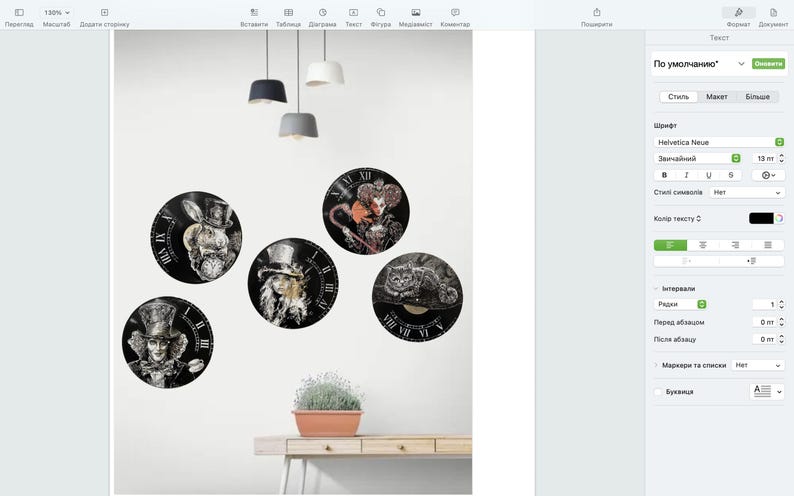Open the Вставити insert menu
Viewport: 794px width, 496px height.
pyautogui.click(x=254, y=17)
